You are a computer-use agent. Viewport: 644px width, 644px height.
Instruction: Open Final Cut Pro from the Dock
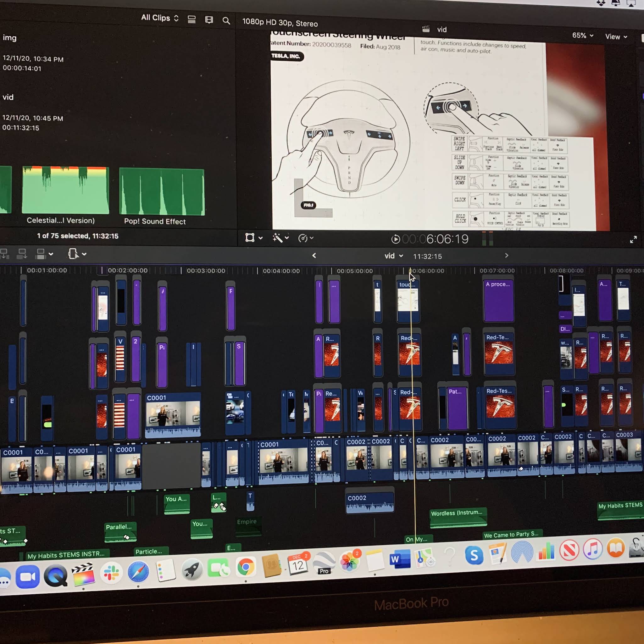(83, 574)
